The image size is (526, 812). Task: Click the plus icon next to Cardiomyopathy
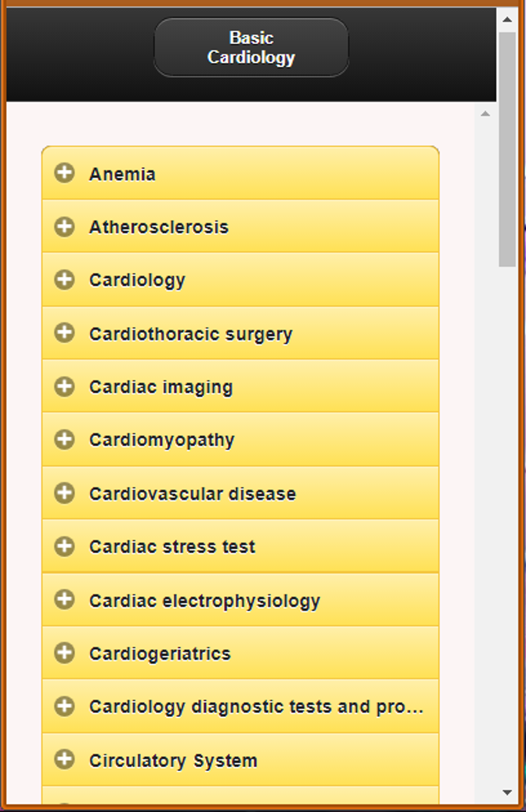64,439
